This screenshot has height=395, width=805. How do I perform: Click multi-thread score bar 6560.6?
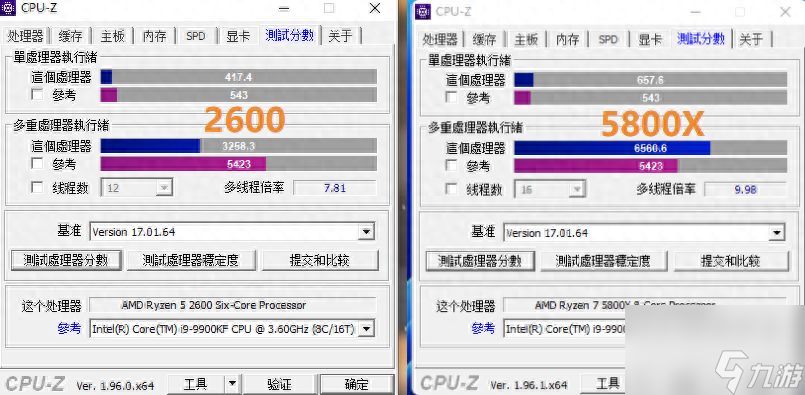point(650,148)
